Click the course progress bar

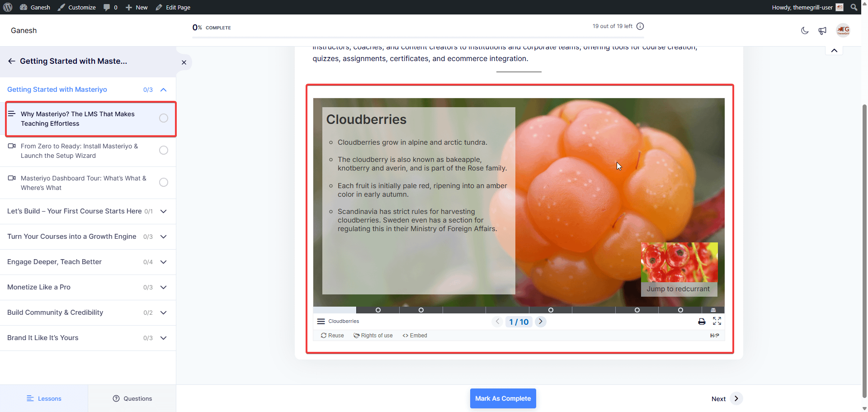coord(418,38)
